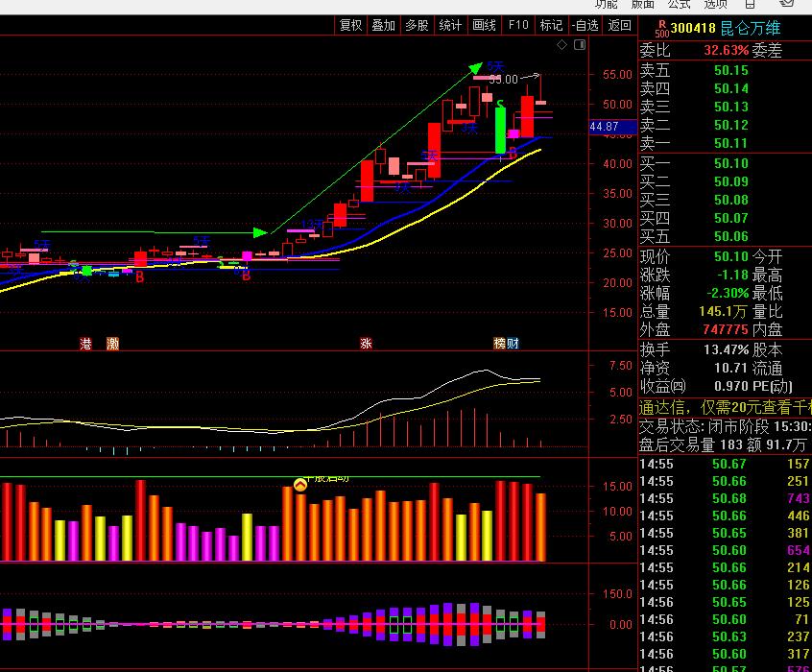Click the 返回 back button

pos(619,25)
